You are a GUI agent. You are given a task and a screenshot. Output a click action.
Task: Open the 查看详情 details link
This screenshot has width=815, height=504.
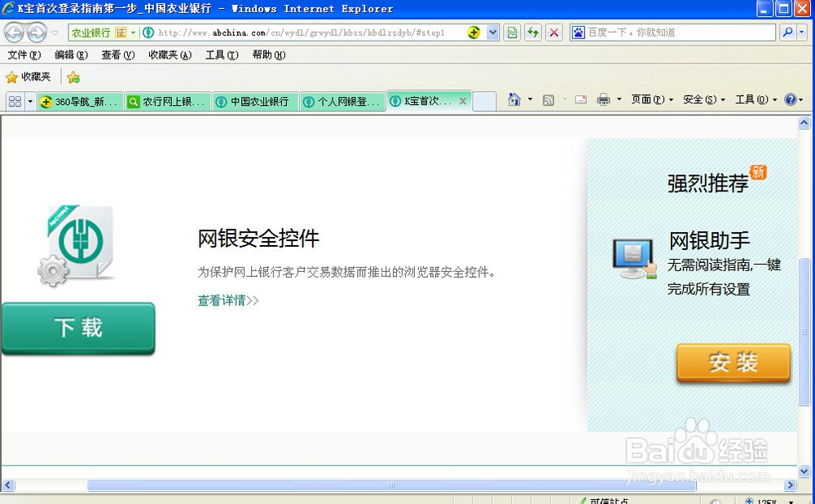point(227,300)
